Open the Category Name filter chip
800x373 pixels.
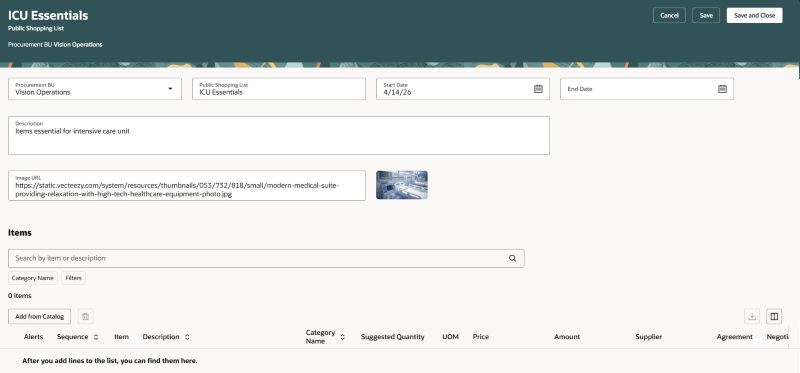point(33,278)
